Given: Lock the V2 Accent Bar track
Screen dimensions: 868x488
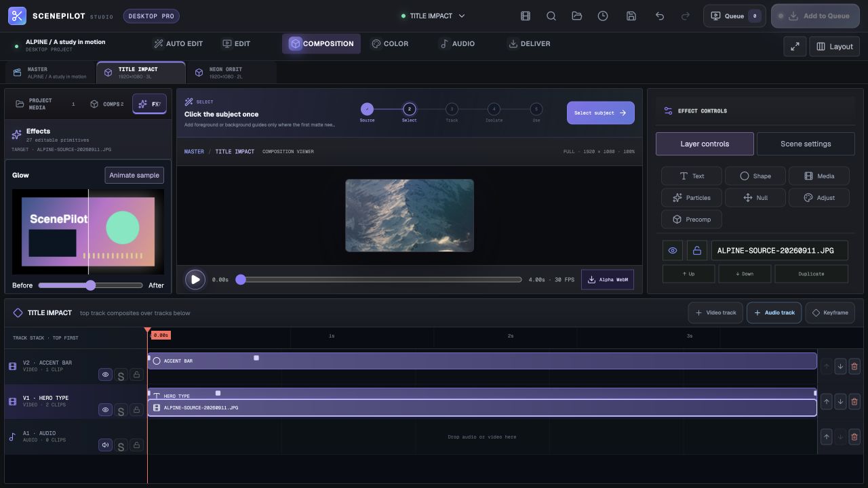Looking at the screenshot, I should 136,375.
